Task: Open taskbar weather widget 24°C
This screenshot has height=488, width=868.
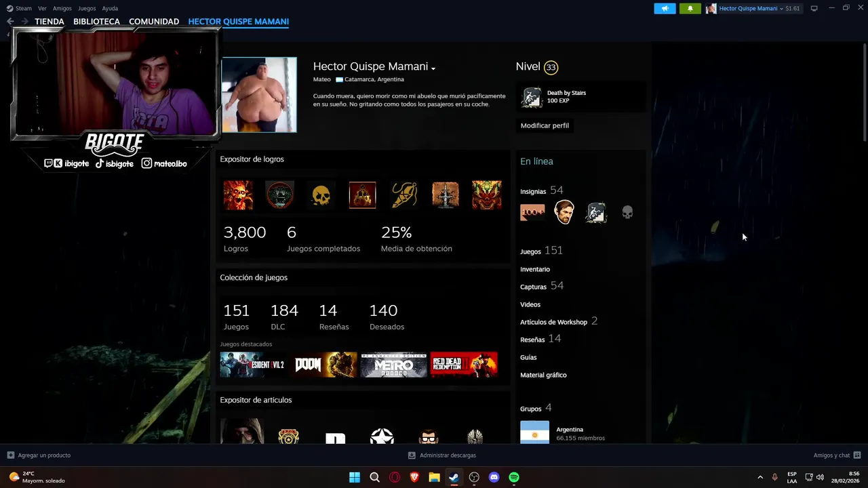Action: [x=38, y=477]
